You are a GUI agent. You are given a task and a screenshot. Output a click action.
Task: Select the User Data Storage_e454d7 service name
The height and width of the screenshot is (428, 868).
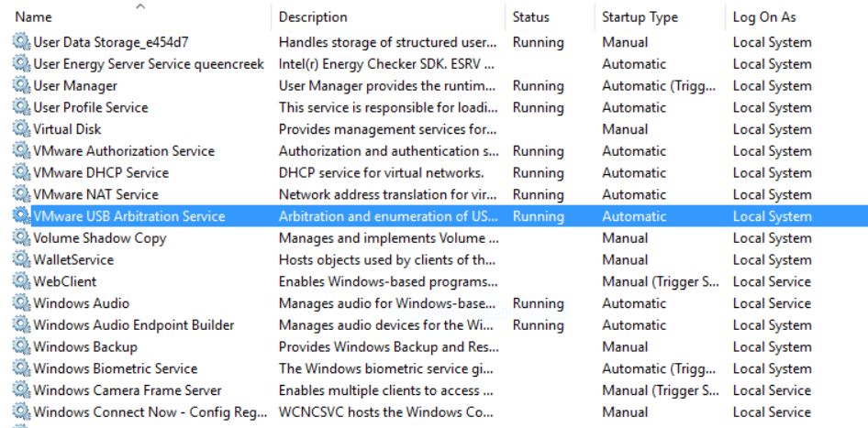111,42
